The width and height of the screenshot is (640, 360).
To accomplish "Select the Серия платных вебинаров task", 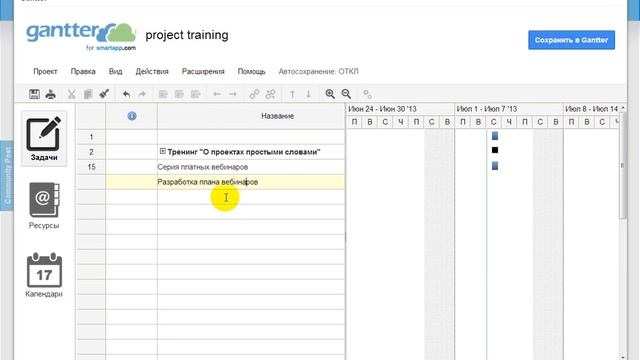I will click(202, 167).
